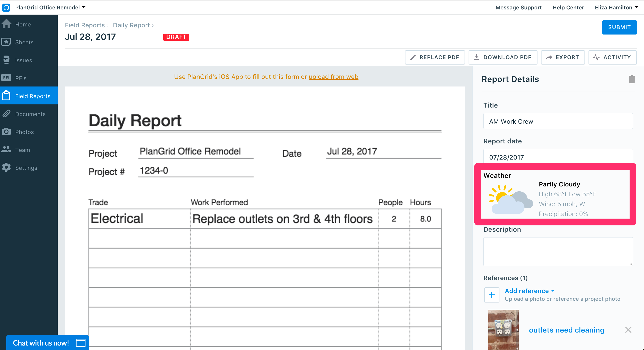Screen dimensions: 644x350
Task: Click the '8.0' hours cell
Action: tap(426, 218)
